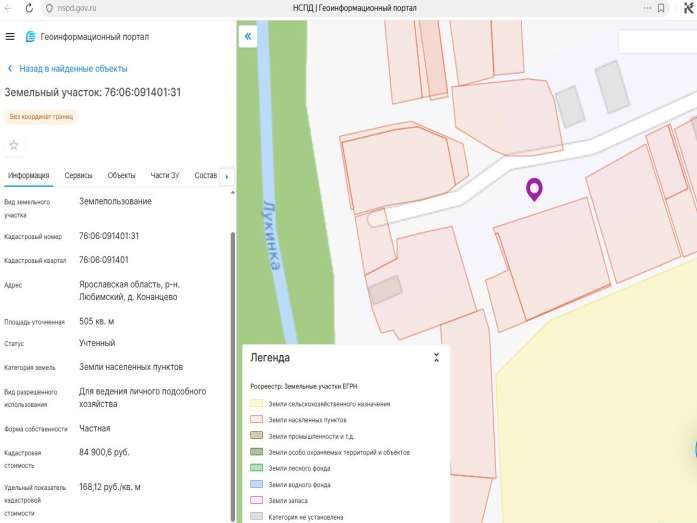
Task: Click the Легенда panel title
Action: 270,358
